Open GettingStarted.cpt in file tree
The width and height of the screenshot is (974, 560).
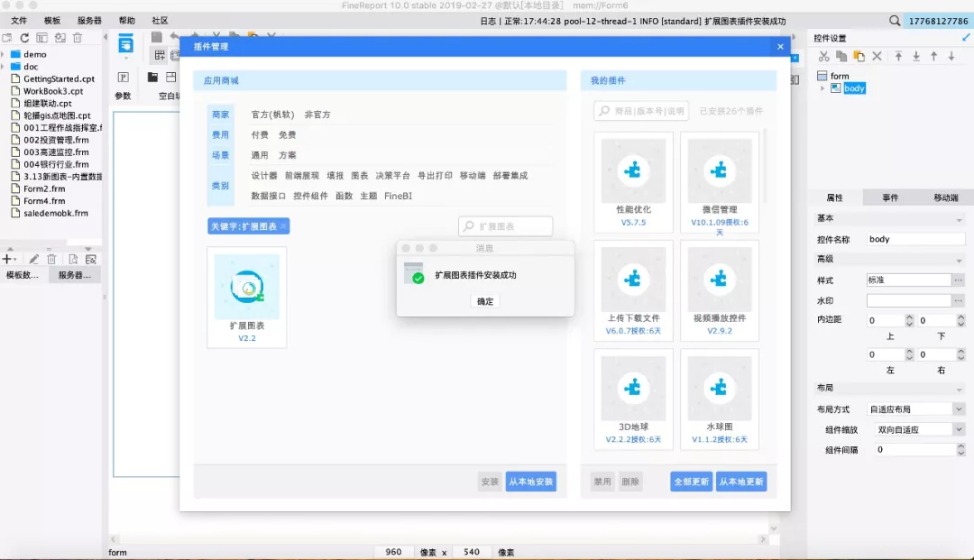(x=53, y=78)
